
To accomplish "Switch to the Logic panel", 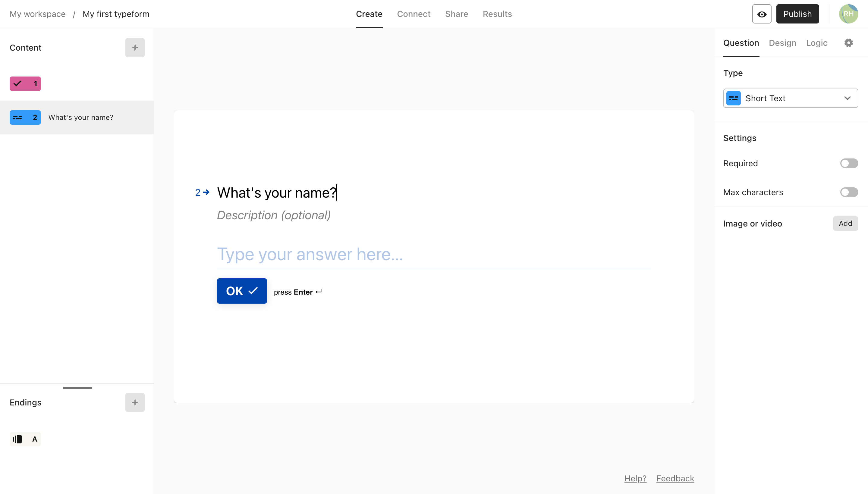I will click(817, 43).
